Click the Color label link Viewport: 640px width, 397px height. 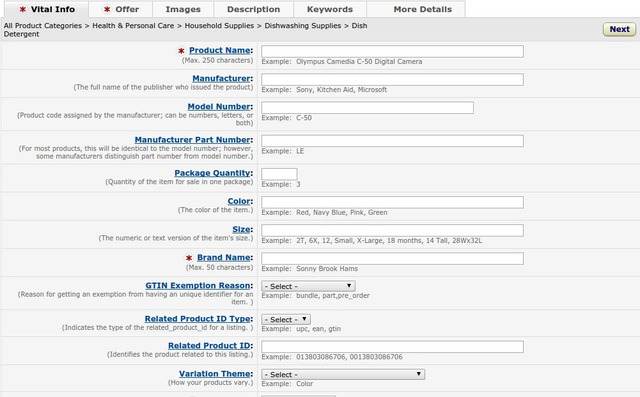pos(239,201)
